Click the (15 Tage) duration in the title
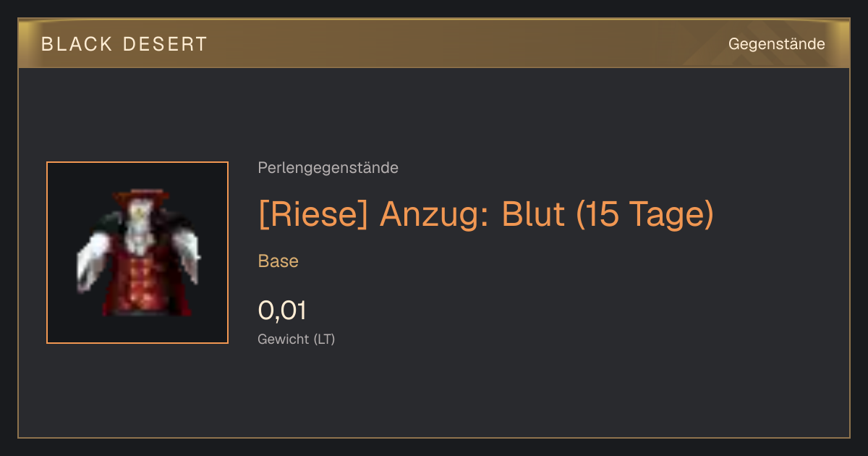The height and width of the screenshot is (456, 868). tap(645, 214)
